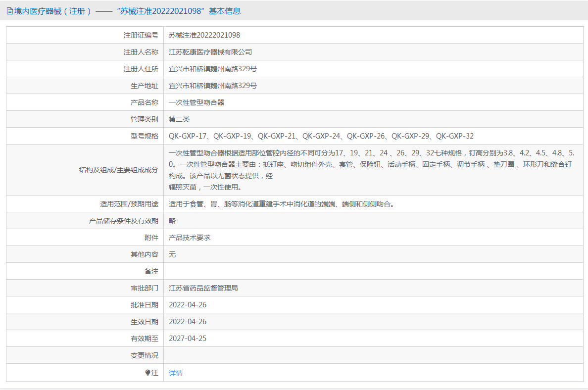This screenshot has height=390, width=588.
Task: Click the page title 境内医疗器械（注册）基本信息
Action: tap(127, 11)
